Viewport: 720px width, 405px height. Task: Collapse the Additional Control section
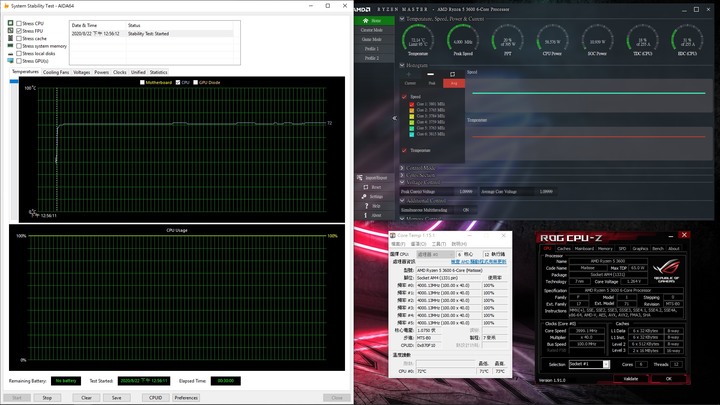[x=402, y=201]
